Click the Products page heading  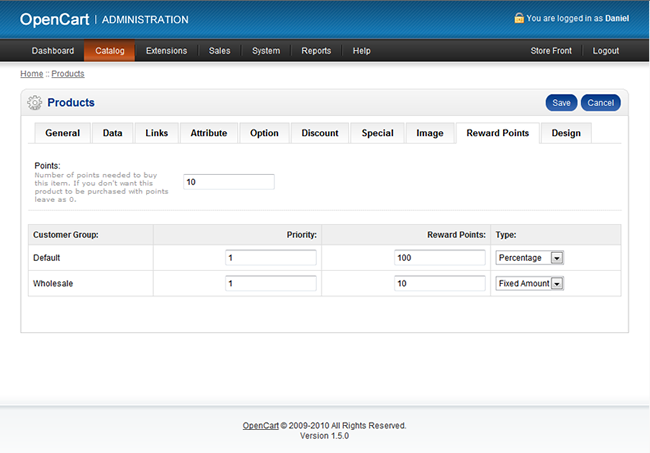[x=71, y=102]
